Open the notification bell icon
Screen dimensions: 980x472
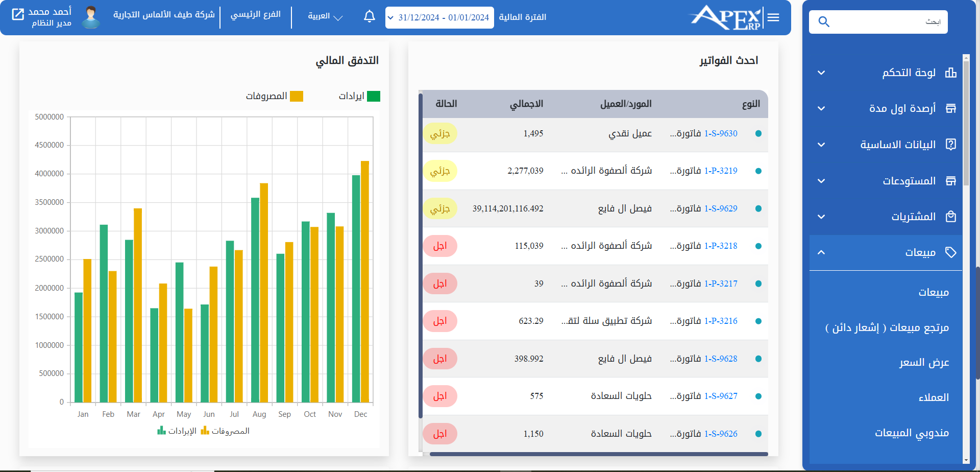point(369,17)
